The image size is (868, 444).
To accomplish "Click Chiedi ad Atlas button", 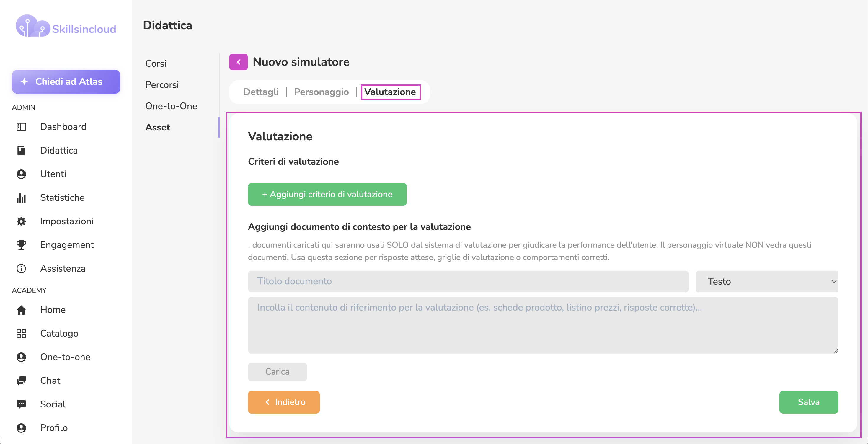I will tap(66, 81).
